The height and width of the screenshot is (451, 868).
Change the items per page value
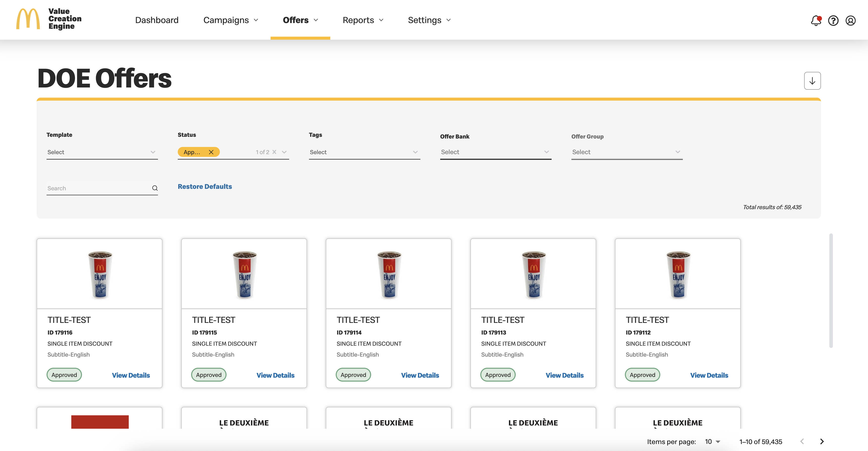click(x=713, y=442)
